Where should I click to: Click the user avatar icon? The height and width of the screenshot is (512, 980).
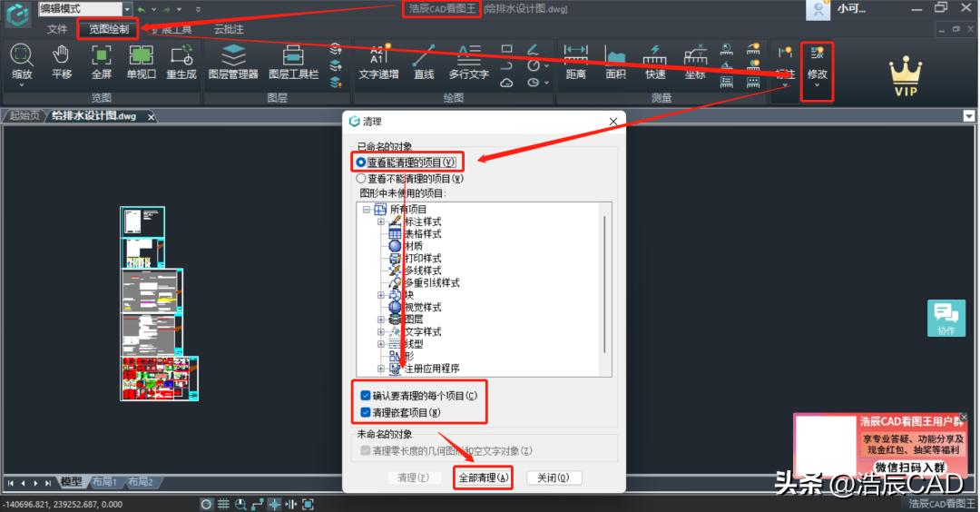pyautogui.click(x=818, y=9)
